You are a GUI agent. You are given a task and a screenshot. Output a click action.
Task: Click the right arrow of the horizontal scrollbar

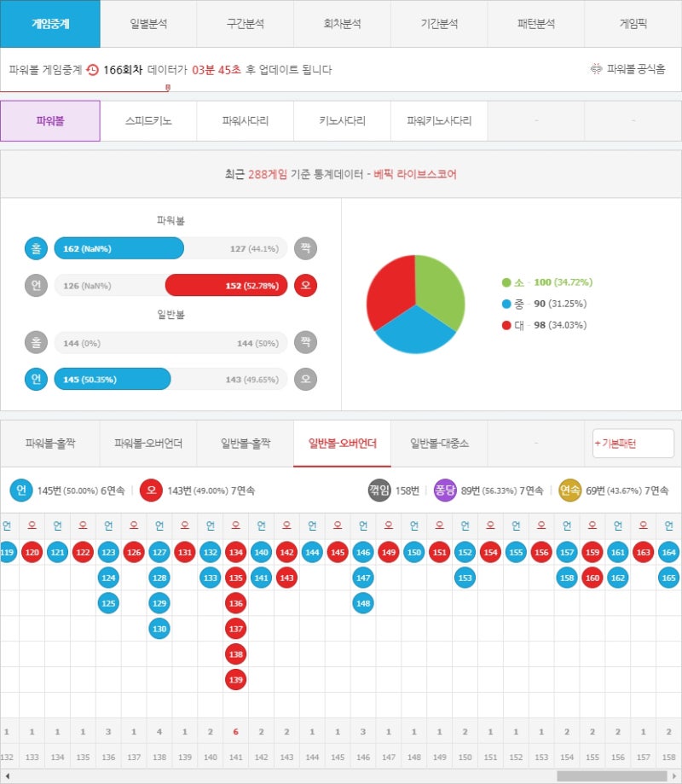click(674, 776)
